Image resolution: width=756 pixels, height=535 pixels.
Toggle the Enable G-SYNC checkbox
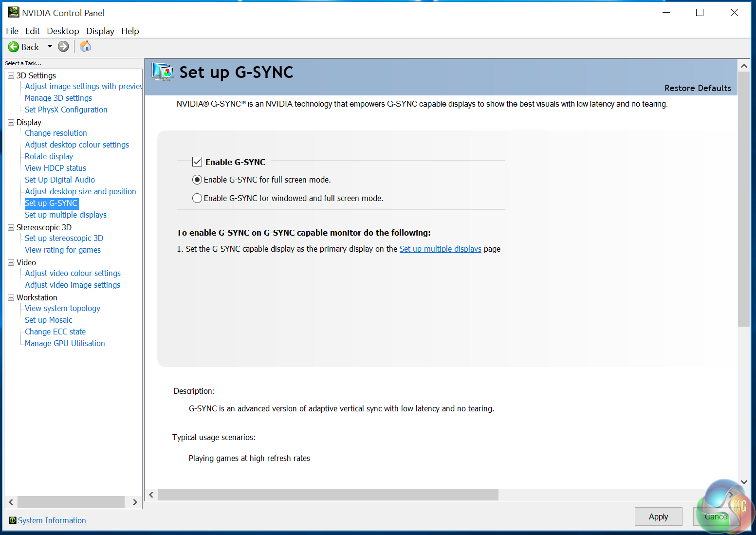click(x=197, y=162)
